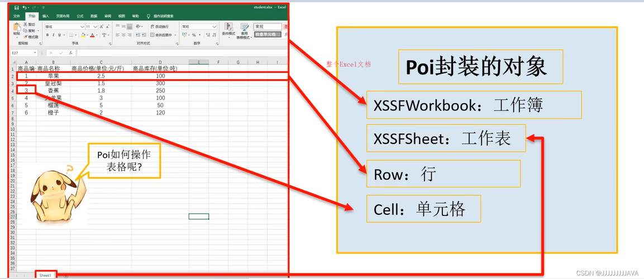Click the Align Left icon

(x=117, y=35)
